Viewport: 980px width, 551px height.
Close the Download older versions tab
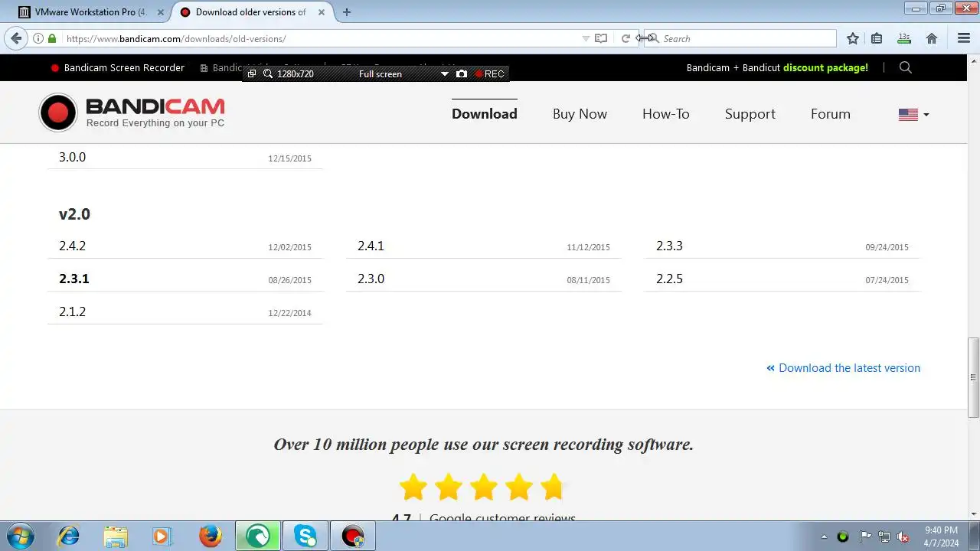click(321, 11)
